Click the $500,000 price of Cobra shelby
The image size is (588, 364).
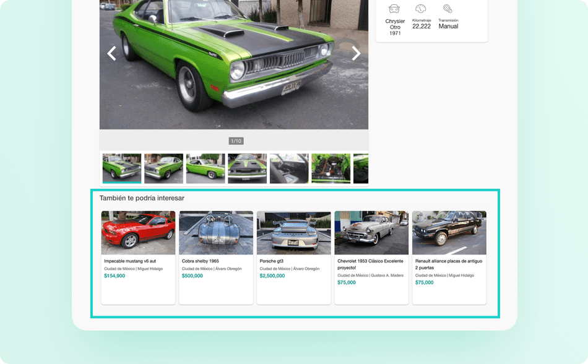pyautogui.click(x=192, y=276)
